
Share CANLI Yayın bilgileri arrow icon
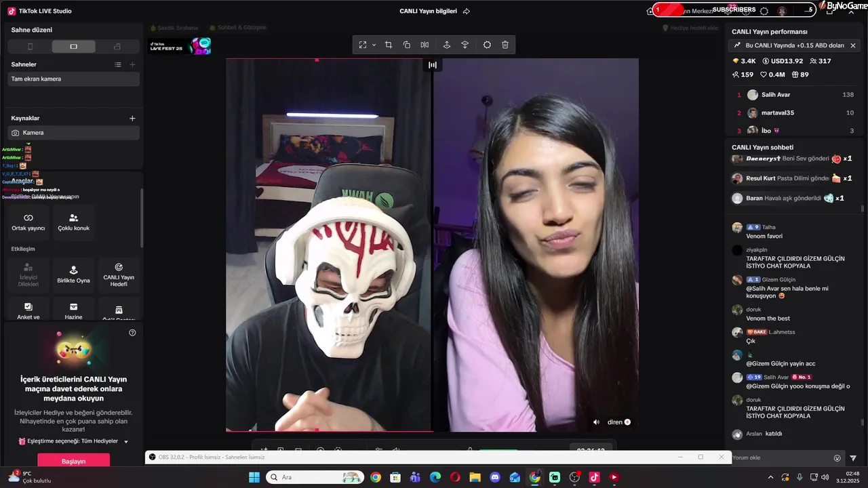[467, 11]
